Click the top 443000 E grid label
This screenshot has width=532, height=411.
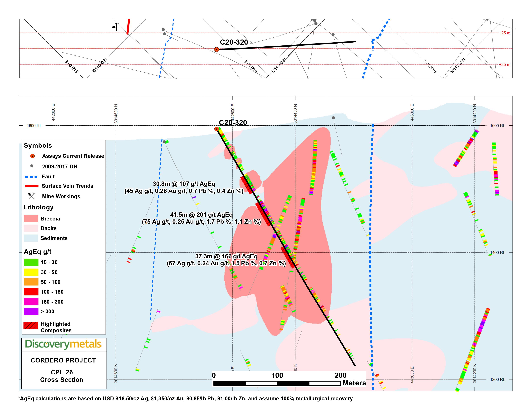pos(412,112)
